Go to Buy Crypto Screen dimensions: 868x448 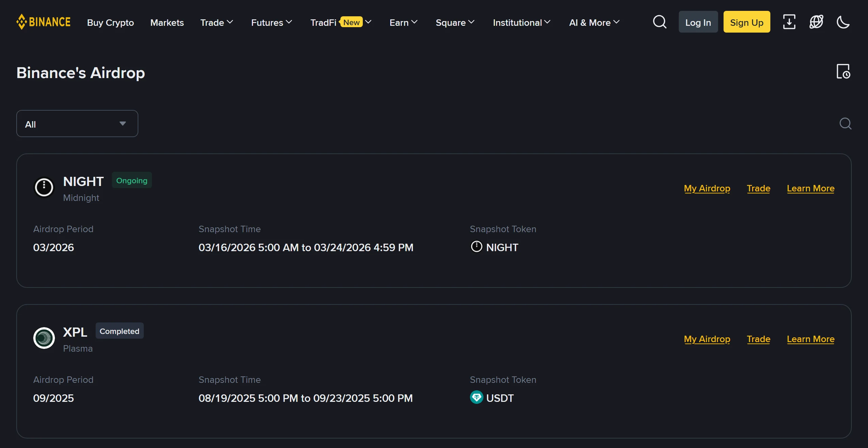pos(111,22)
